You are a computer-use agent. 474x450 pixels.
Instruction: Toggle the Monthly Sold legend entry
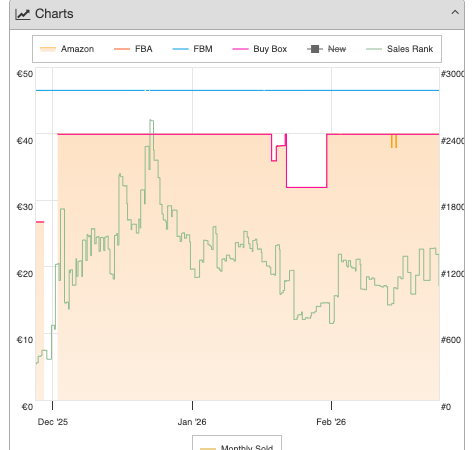coord(237,447)
